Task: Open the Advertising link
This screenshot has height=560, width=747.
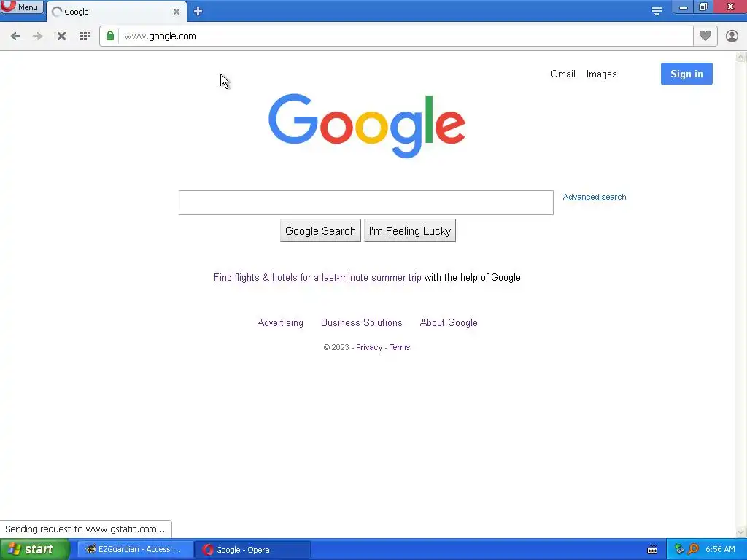Action: click(x=280, y=323)
